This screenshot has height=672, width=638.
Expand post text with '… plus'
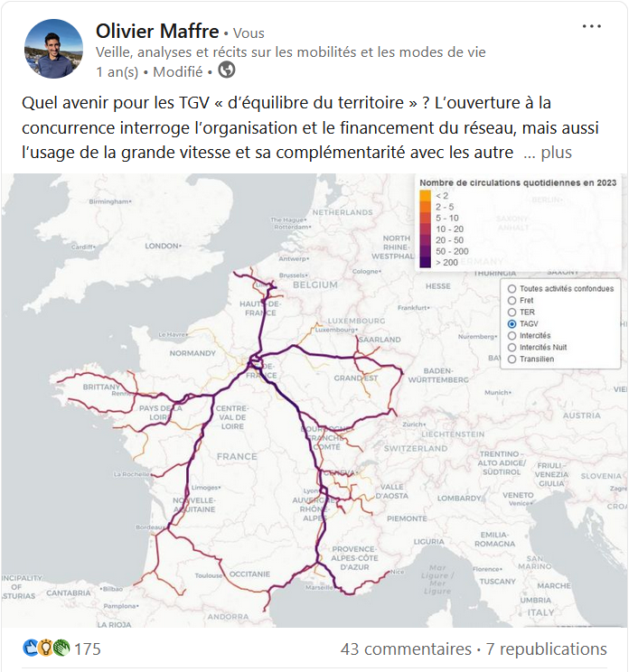548,153
